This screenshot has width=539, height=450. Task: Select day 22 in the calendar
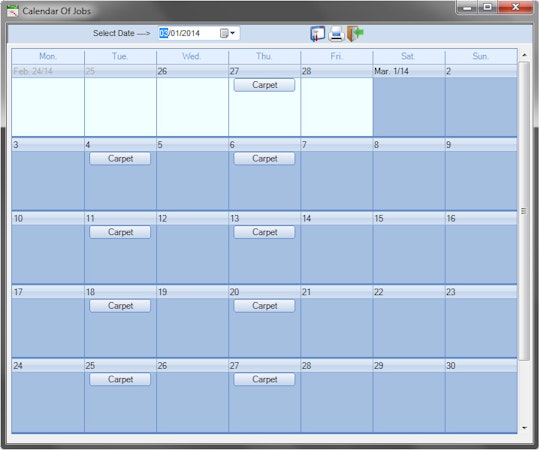point(409,321)
